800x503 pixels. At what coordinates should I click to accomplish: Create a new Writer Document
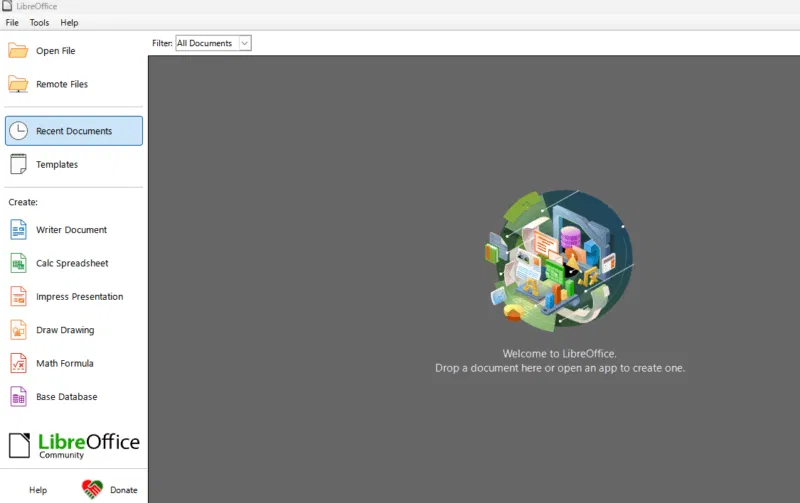71,230
